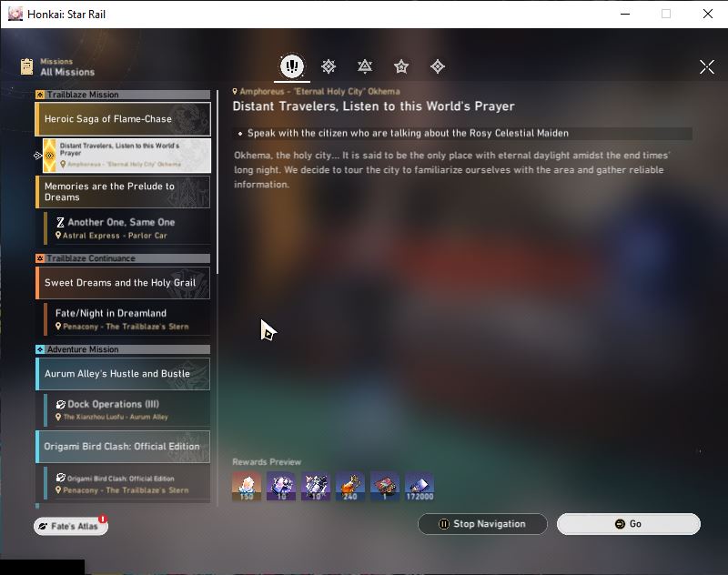Close the missions panel with X icon

click(x=707, y=66)
